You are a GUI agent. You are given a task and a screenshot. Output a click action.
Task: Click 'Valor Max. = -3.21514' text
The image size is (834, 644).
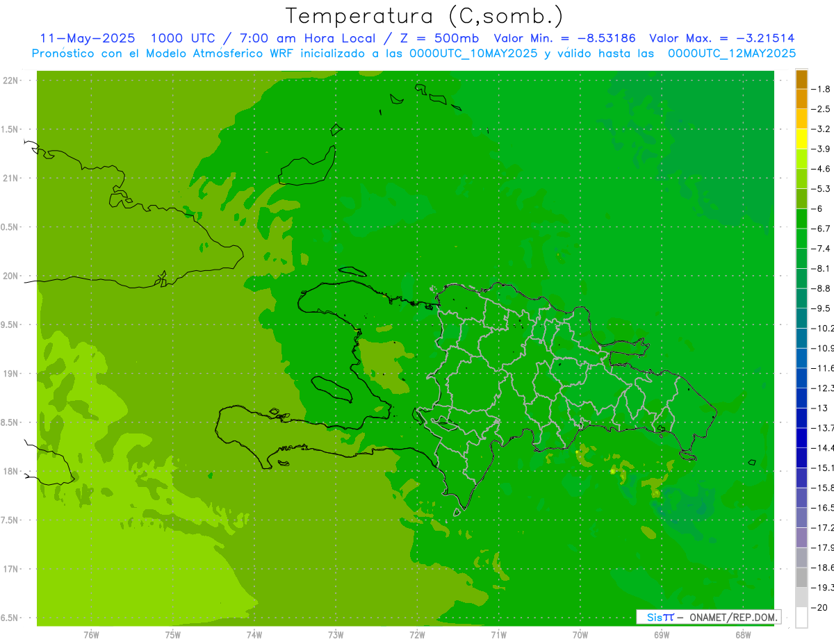(x=721, y=38)
